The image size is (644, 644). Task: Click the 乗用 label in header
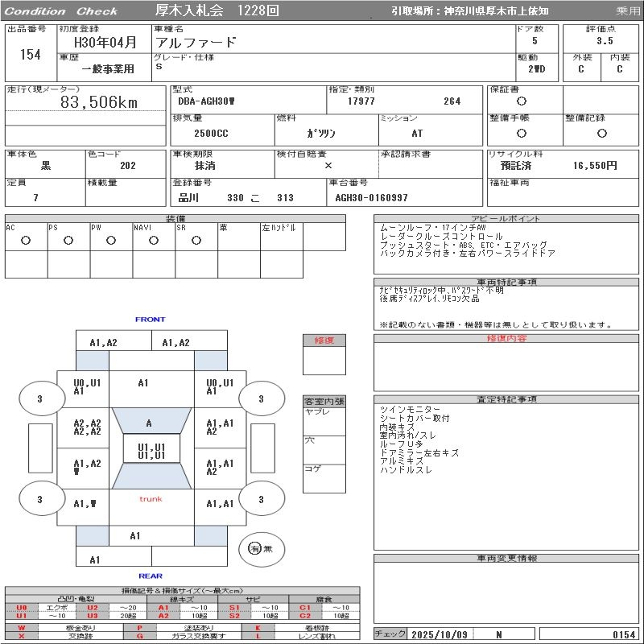pyautogui.click(x=628, y=11)
